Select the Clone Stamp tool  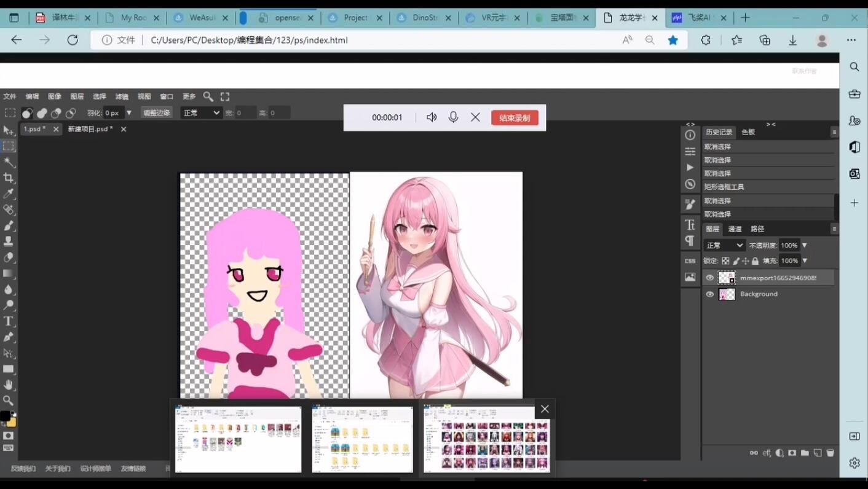[x=9, y=241]
